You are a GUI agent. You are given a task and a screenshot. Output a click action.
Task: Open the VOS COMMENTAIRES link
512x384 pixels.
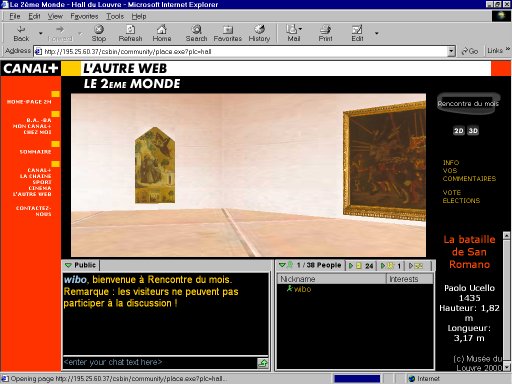[469, 175]
